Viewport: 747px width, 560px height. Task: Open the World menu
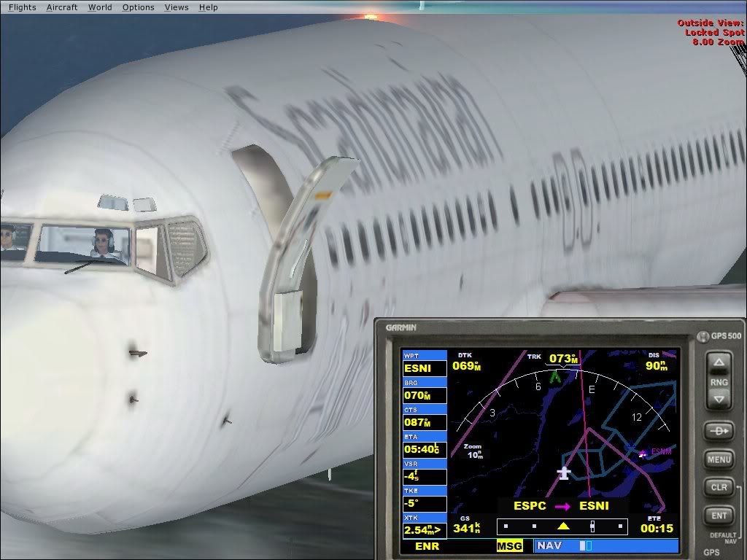(x=100, y=7)
